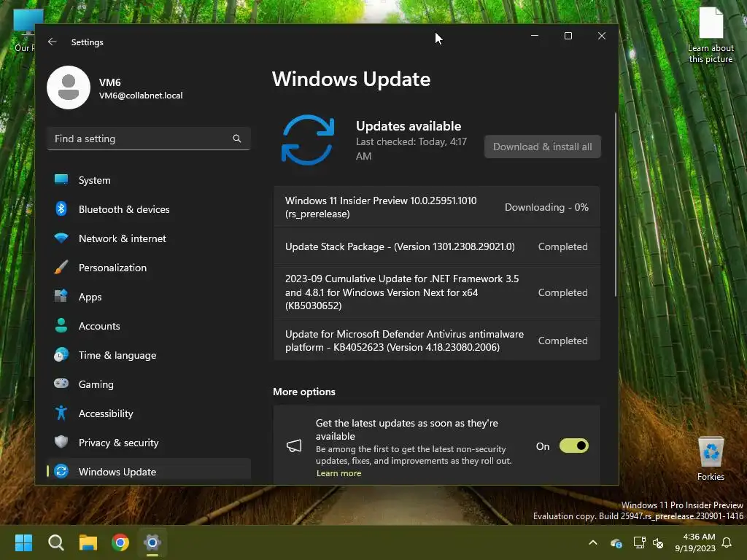Click the More options heading
The image size is (747, 560).
304,392
